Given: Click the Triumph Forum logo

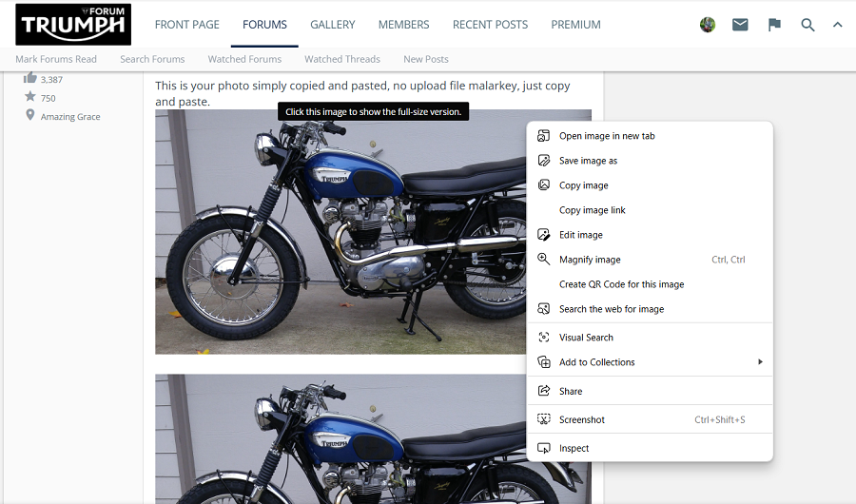Looking at the screenshot, I should (73, 25).
